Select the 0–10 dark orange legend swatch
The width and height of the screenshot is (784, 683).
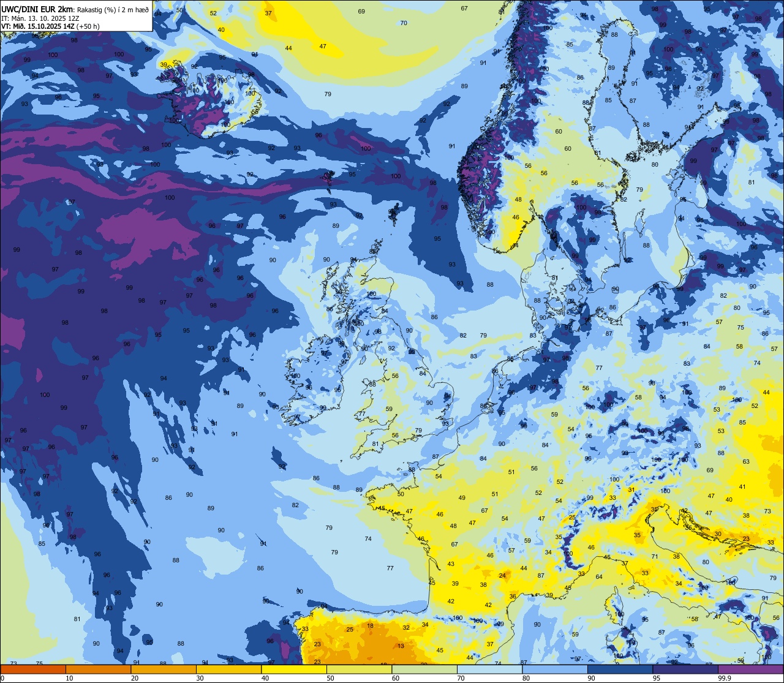click(x=33, y=669)
